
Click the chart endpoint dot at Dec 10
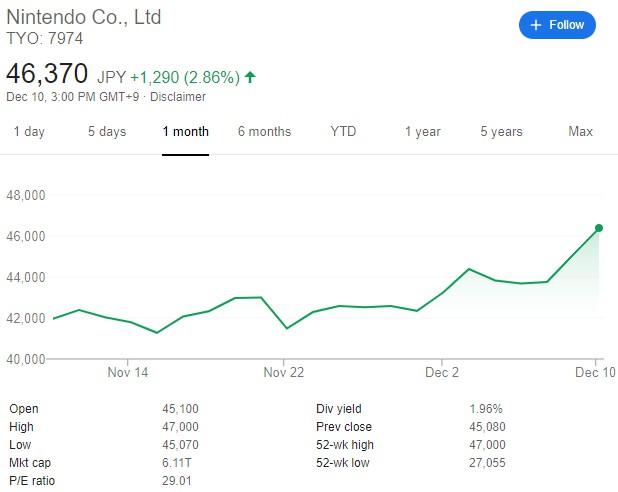coord(598,228)
